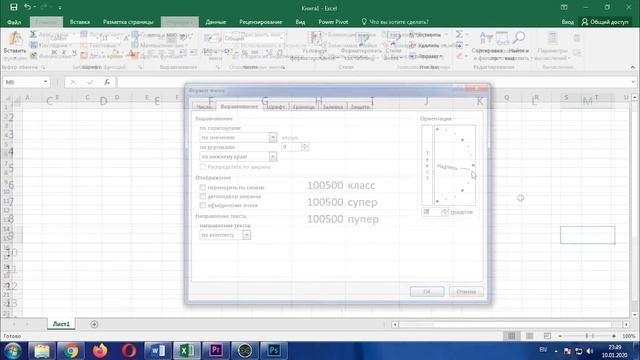Click the volume speaker icon in the system tray
The image size is (640, 360).
(x=590, y=351)
